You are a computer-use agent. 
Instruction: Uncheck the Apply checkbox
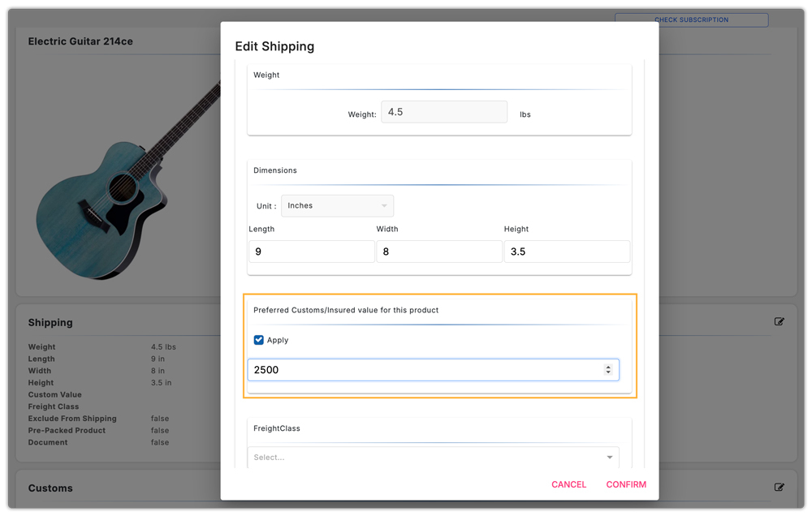(x=258, y=340)
